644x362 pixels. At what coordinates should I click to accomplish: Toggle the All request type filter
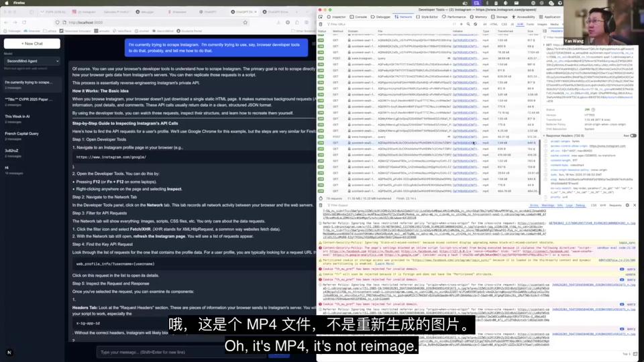pos(485,24)
